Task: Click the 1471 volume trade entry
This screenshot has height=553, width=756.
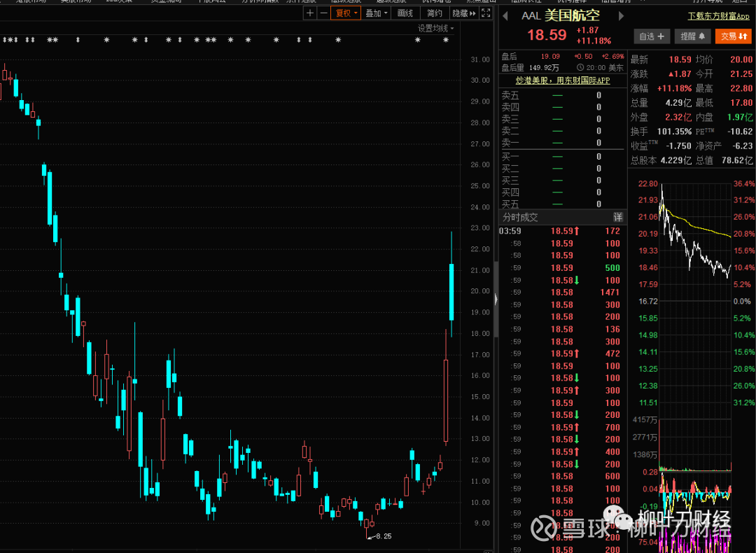Action: coord(610,292)
